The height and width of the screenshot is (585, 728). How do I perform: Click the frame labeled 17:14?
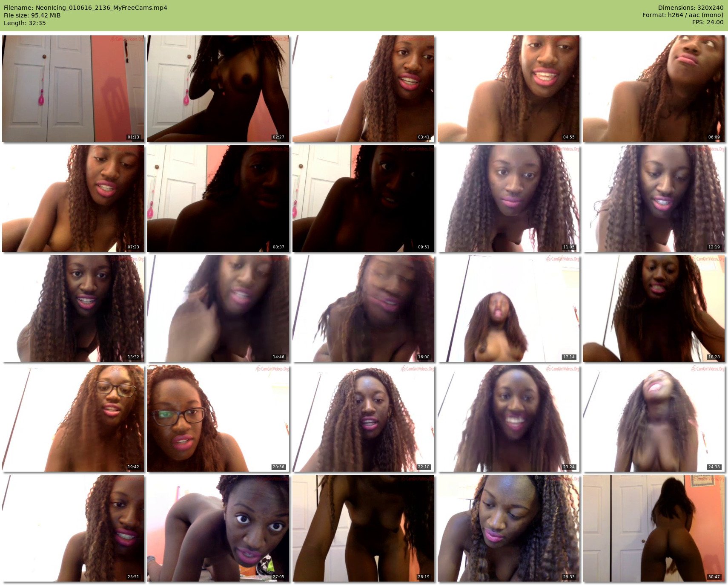coord(509,308)
